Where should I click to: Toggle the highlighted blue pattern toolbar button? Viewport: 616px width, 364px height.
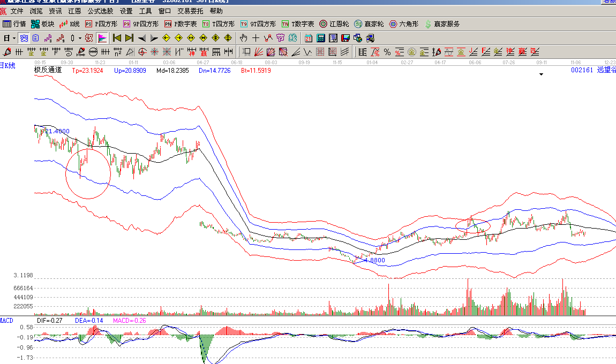click(x=24, y=38)
